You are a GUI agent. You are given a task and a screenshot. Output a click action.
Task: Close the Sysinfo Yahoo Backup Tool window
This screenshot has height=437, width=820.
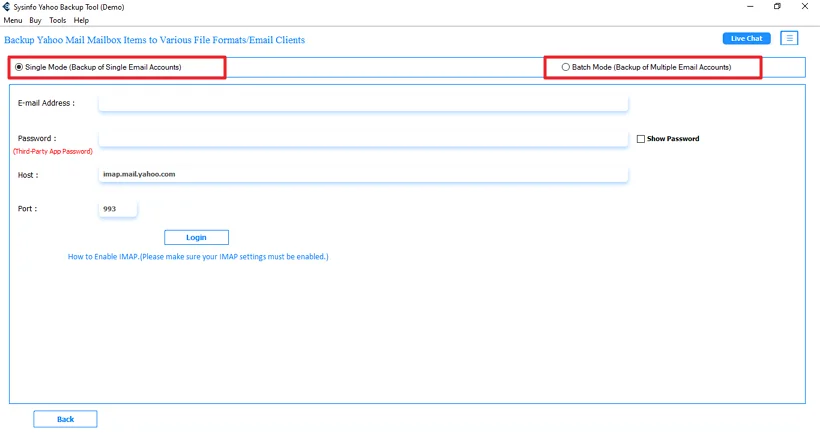point(805,7)
